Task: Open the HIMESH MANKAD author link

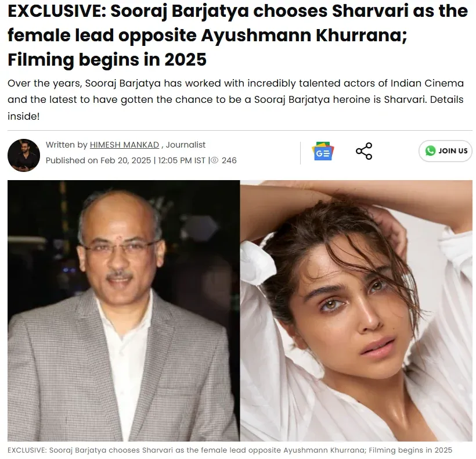Action: (x=124, y=145)
